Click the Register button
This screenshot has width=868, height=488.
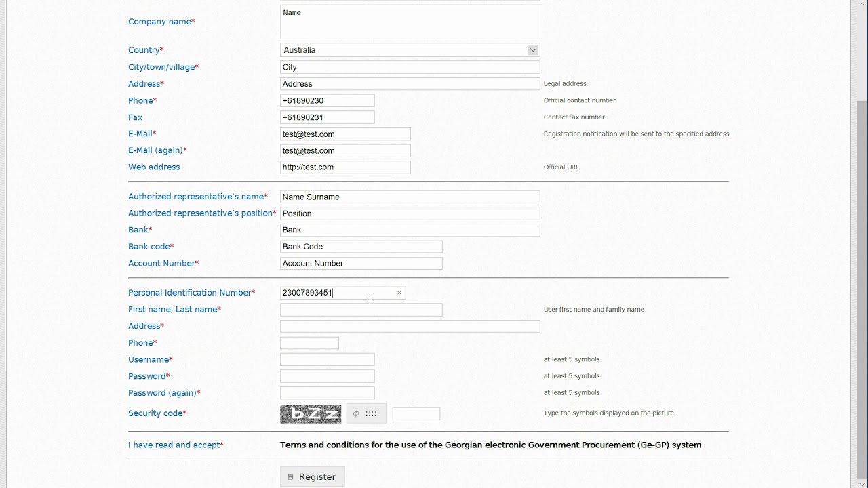pyautogui.click(x=313, y=477)
